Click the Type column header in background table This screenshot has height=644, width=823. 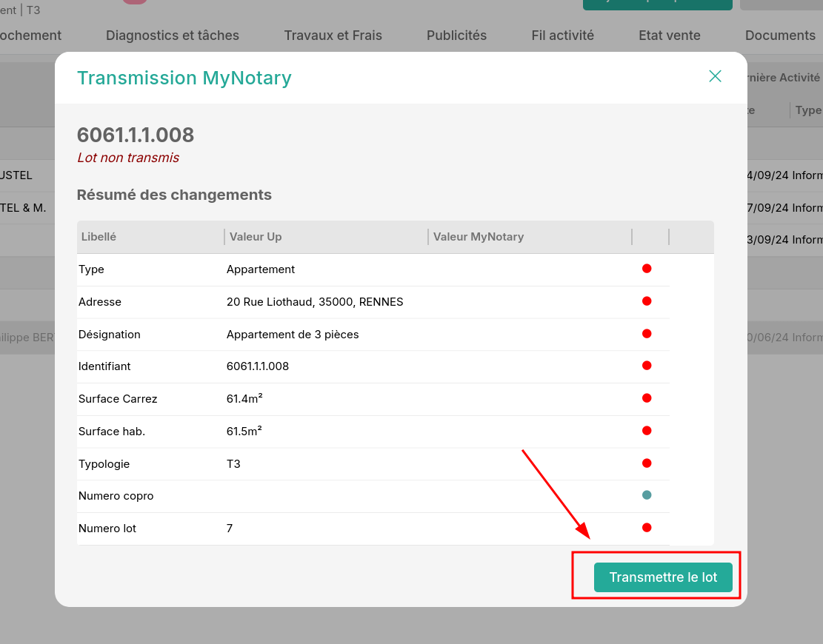click(808, 110)
